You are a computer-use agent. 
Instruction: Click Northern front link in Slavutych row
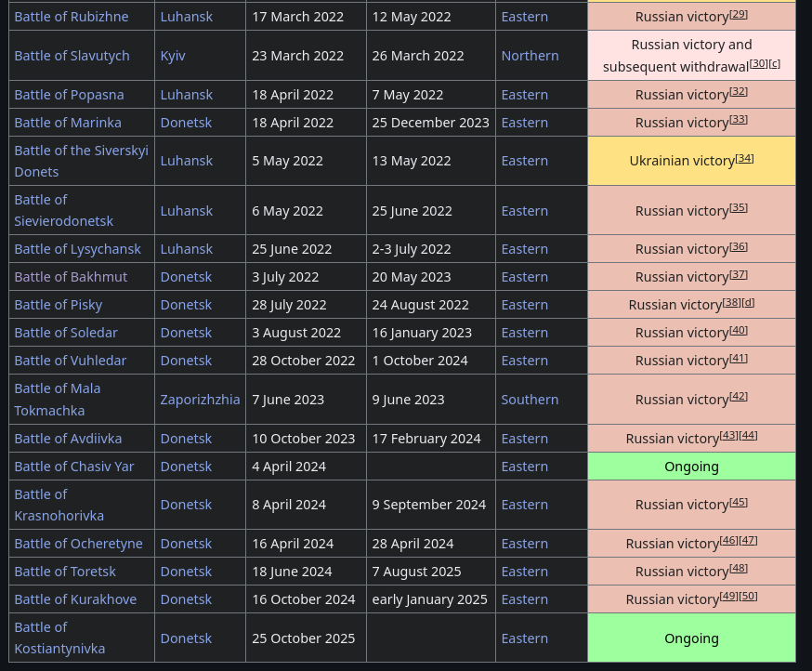pyautogui.click(x=530, y=56)
